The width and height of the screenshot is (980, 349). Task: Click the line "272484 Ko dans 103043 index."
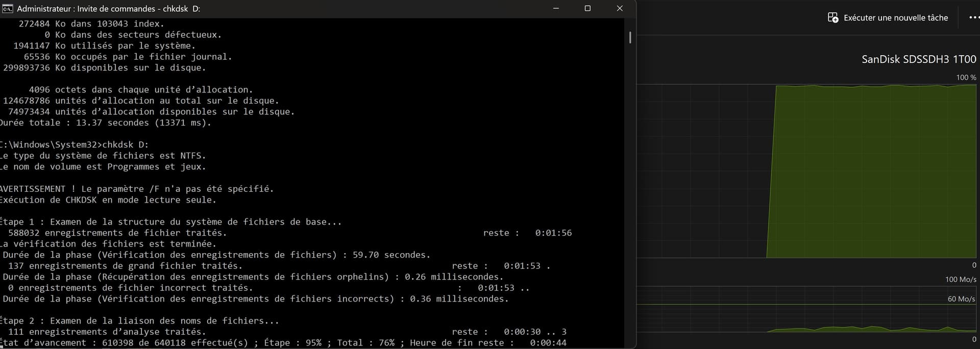pyautogui.click(x=91, y=24)
